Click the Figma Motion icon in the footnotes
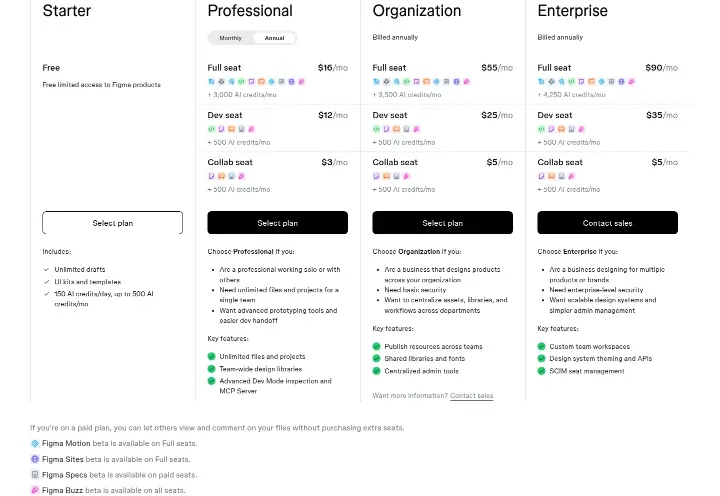 pyautogui.click(x=35, y=443)
